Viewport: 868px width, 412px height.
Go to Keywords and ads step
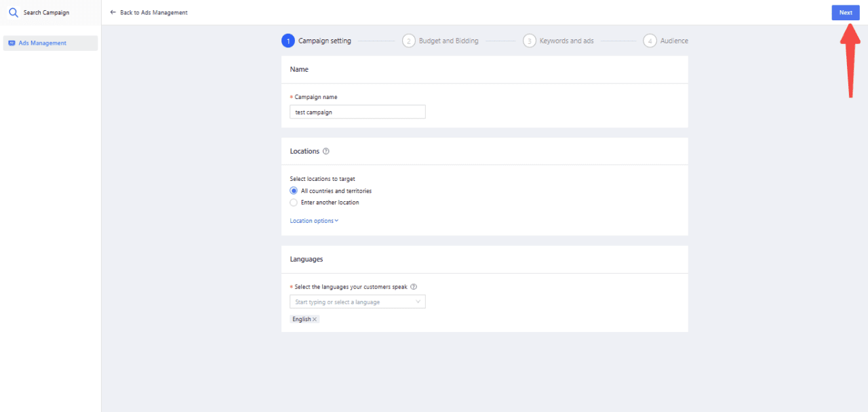pos(558,41)
